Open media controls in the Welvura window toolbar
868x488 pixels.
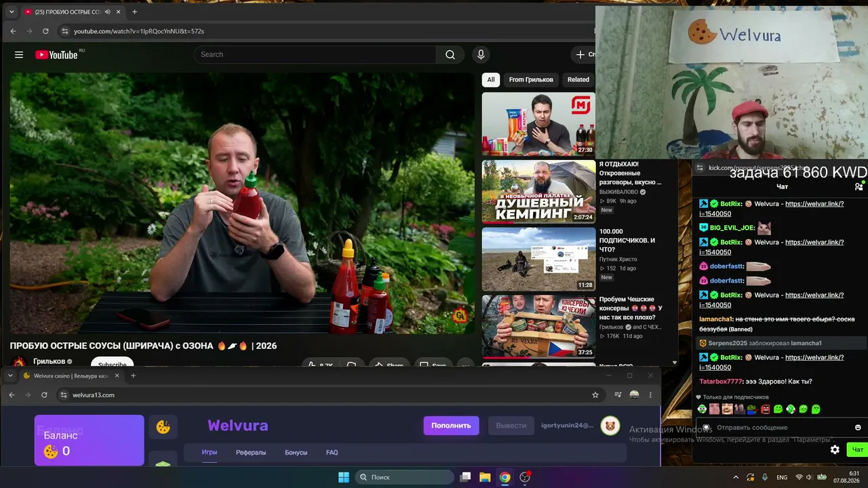point(618,395)
